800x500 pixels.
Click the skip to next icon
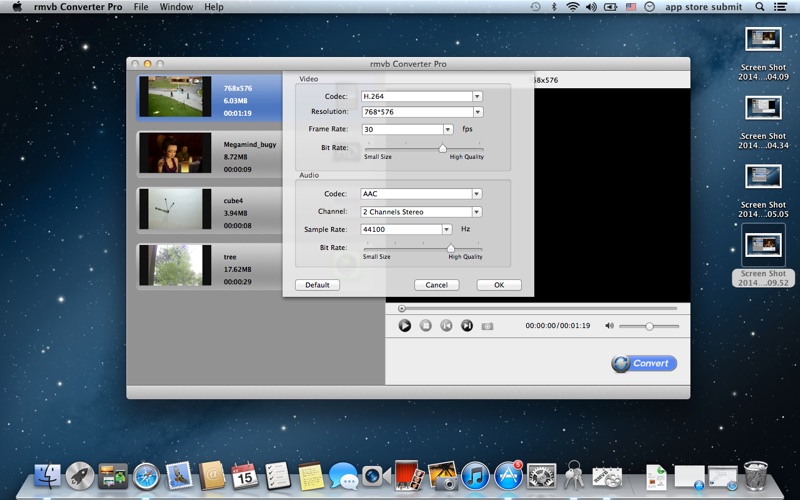click(x=467, y=326)
